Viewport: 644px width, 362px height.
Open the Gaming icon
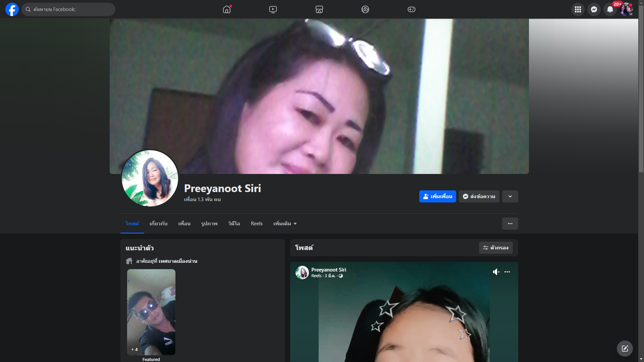coord(412,9)
